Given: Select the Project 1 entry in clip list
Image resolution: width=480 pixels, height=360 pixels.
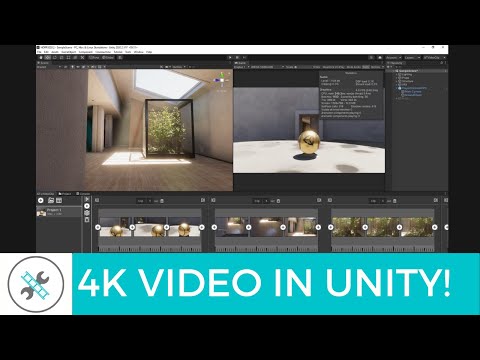Looking at the screenshot, I should [x=59, y=212].
